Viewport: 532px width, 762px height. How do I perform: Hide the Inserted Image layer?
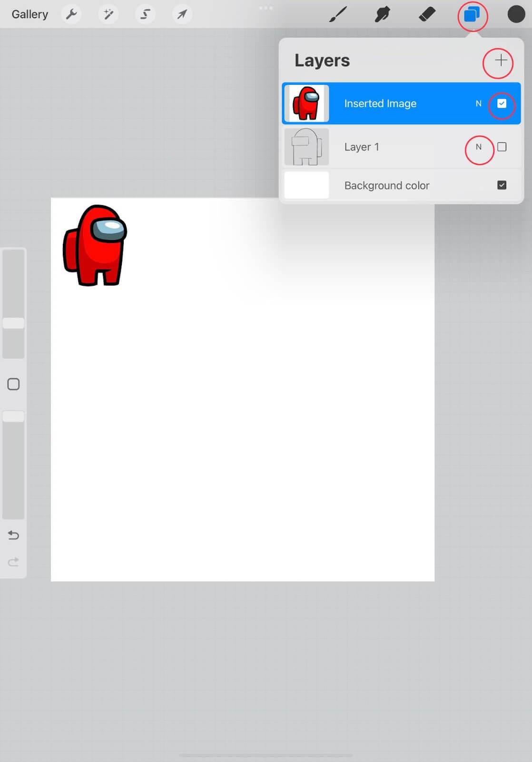click(x=502, y=103)
